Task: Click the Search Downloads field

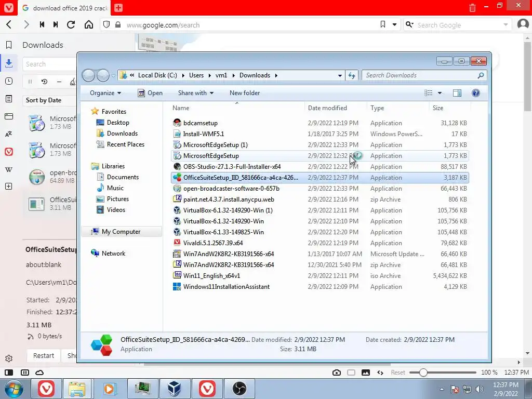Action: tap(424, 75)
